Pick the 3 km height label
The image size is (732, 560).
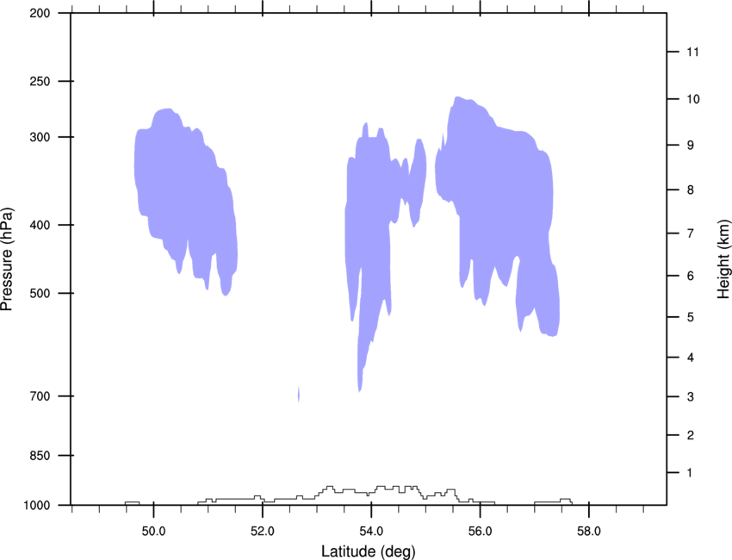[690, 397]
